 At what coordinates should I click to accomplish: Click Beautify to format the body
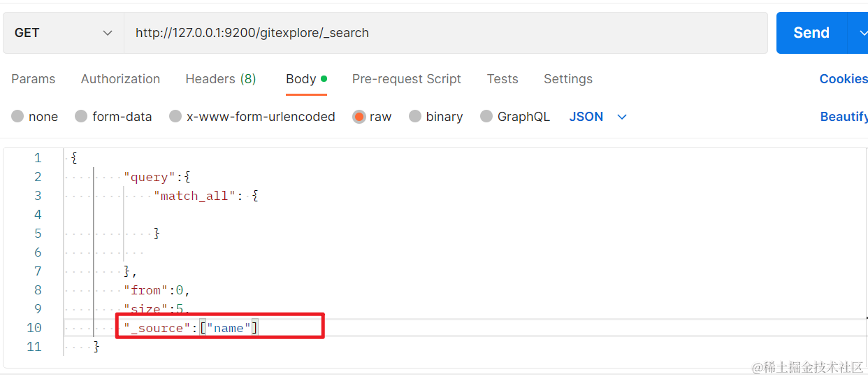point(844,117)
